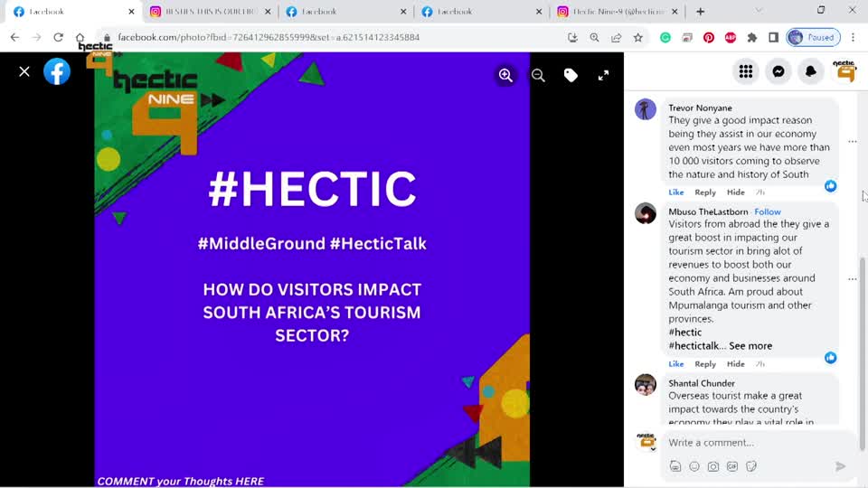Viewport: 868px width, 488px height.
Task: Open the Facebook menu grid
Action: click(745, 72)
